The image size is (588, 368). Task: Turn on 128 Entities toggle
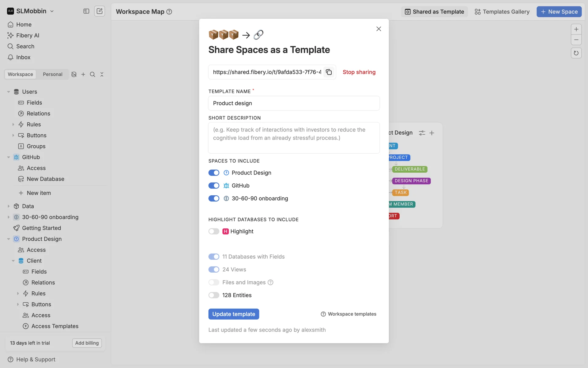214,295
